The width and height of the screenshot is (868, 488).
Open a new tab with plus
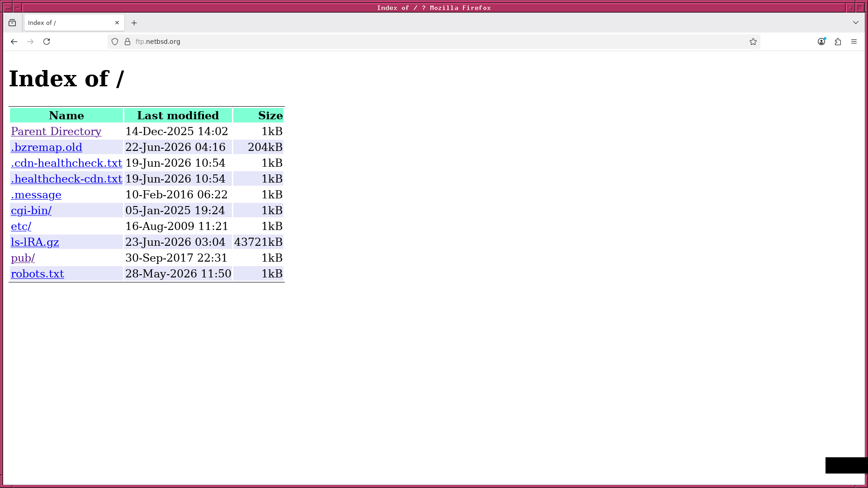[x=134, y=23]
